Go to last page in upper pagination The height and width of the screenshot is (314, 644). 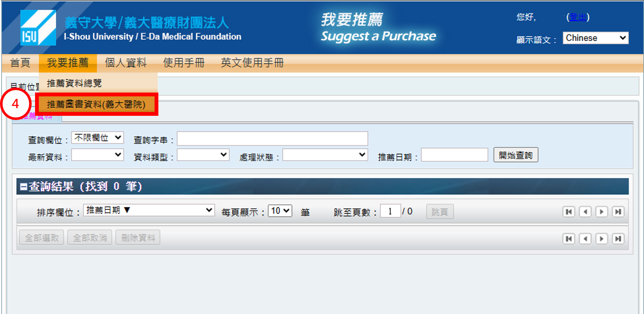[618, 212]
